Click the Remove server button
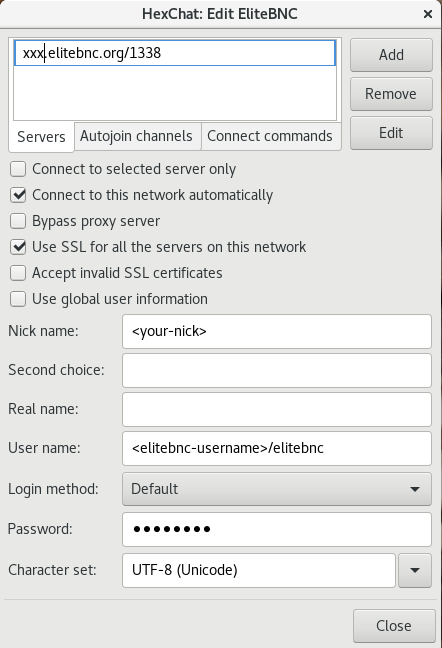This screenshot has width=442, height=648. point(391,94)
